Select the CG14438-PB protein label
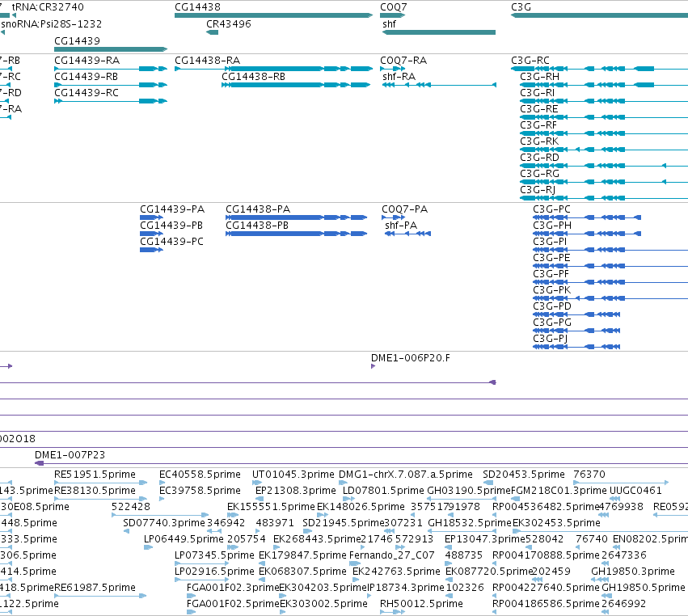The image size is (688, 616). click(257, 225)
